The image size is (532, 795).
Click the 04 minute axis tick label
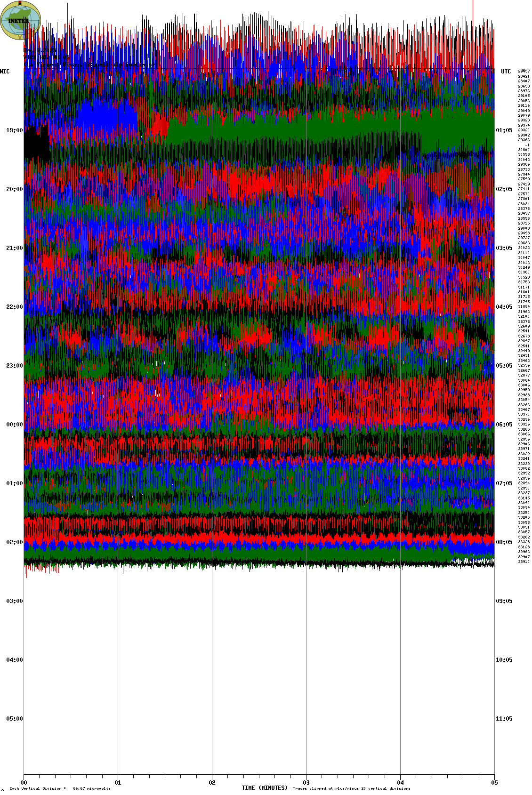(401, 783)
